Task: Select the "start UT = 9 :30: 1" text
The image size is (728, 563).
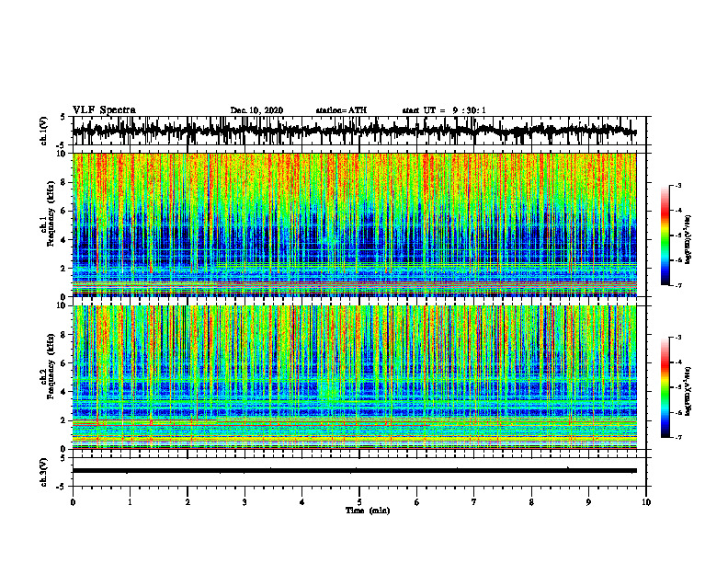Action: click(444, 110)
